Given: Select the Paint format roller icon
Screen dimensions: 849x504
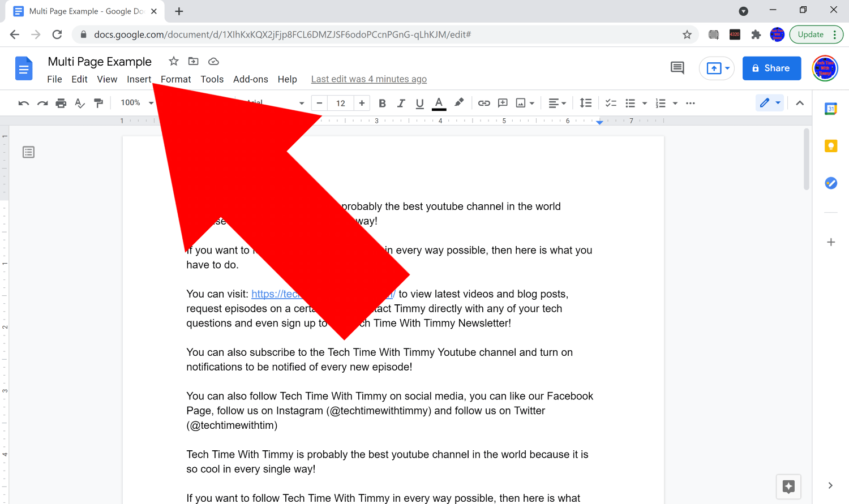Looking at the screenshot, I should 98,103.
